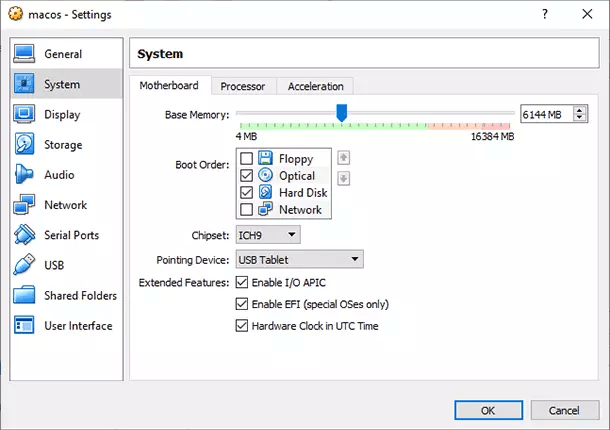Toggle Enable I/O APIC checkbox
The height and width of the screenshot is (430, 610).
click(x=242, y=282)
